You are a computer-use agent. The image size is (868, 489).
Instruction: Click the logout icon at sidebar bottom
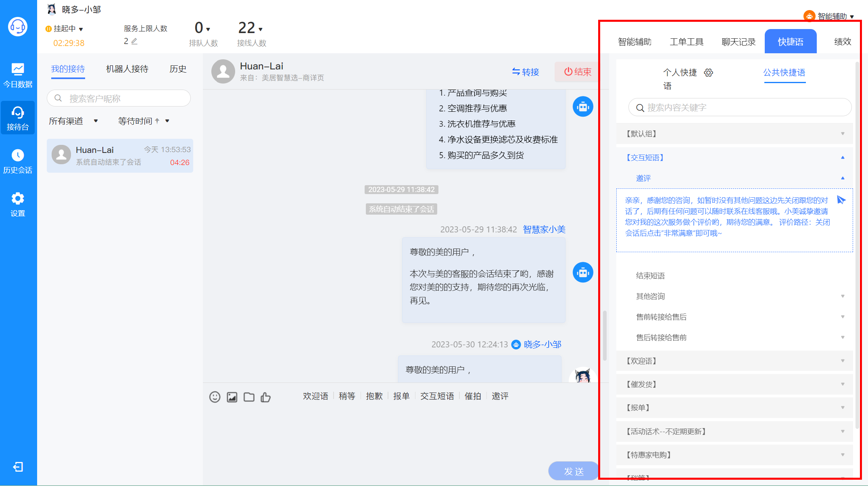pyautogui.click(x=18, y=467)
